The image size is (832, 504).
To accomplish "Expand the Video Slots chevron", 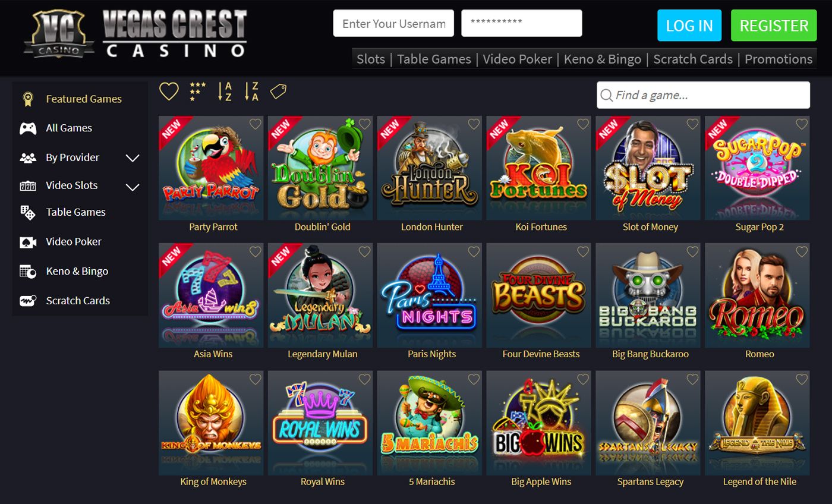I will 133,187.
